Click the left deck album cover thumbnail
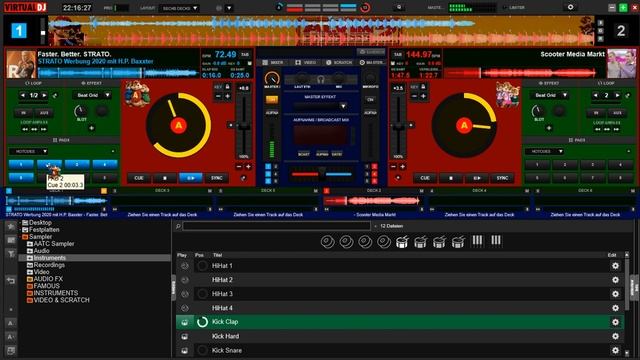The width and height of the screenshot is (640, 360). (21, 64)
